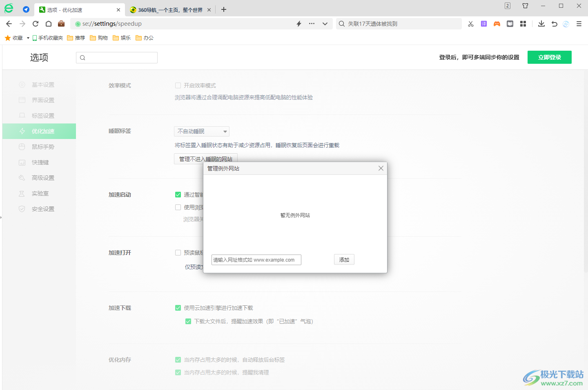Image resolution: width=588 pixels, height=390 pixels.
Task: Open a new tab with plus button
Action: (x=224, y=9)
